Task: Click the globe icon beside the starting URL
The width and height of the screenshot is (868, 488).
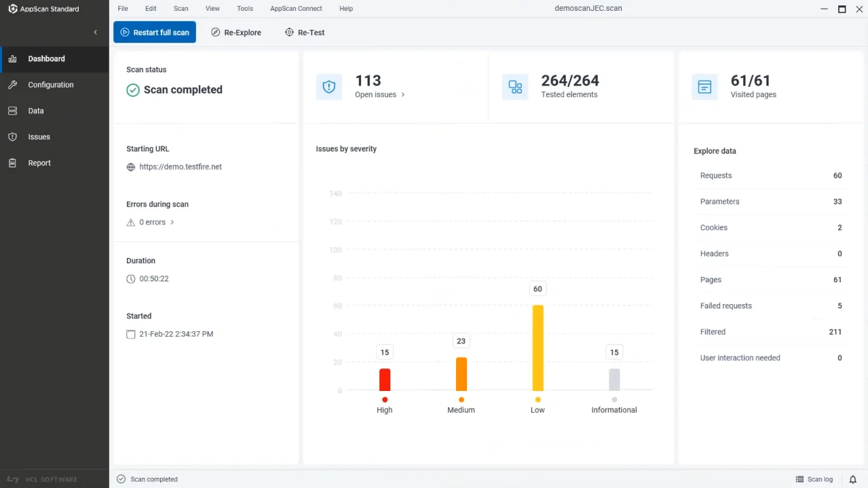Action: [x=130, y=167]
